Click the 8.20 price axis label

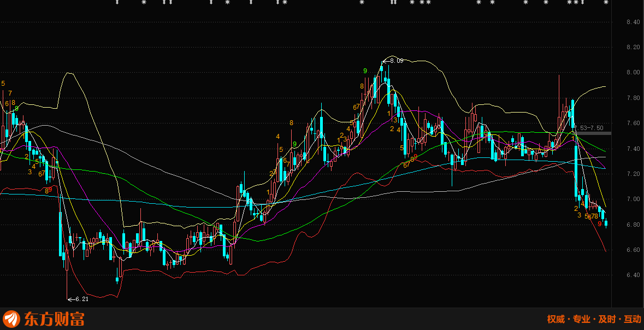(x=634, y=48)
